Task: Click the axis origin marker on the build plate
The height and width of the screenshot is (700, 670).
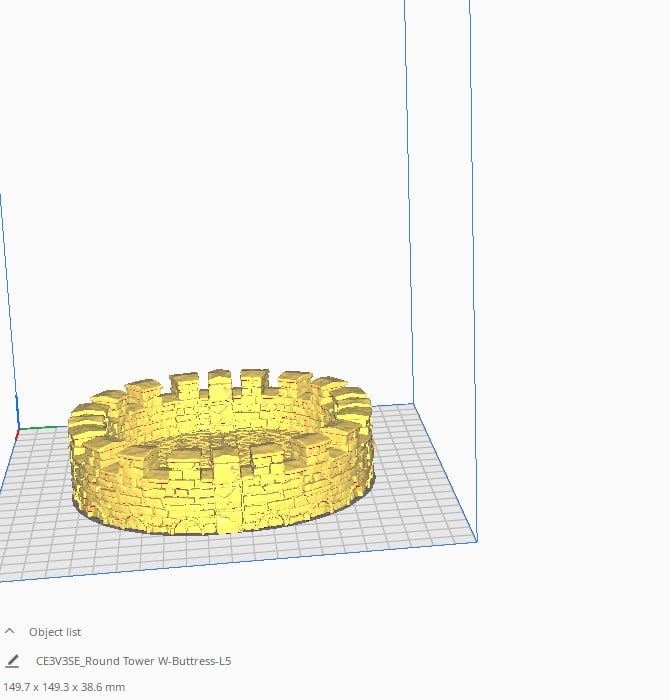Action: coord(18,431)
